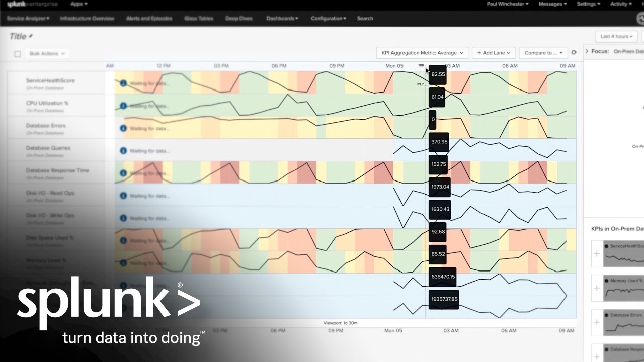The height and width of the screenshot is (362, 644).
Task: Add ServiceHealthScore KPI with plus icon
Action: (x=597, y=254)
